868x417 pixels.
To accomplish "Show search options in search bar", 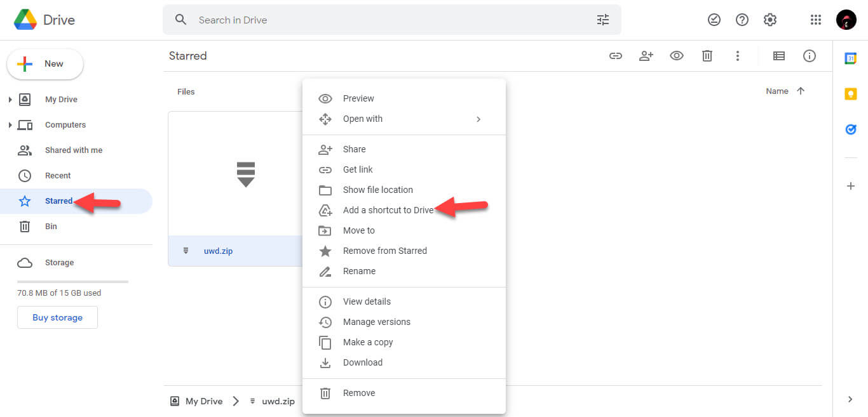I will tap(602, 20).
